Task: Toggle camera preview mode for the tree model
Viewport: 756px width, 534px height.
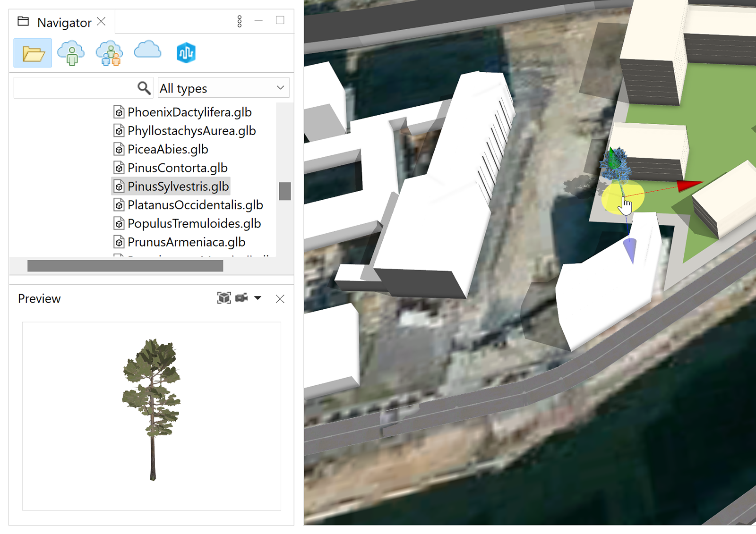Action: [241, 298]
